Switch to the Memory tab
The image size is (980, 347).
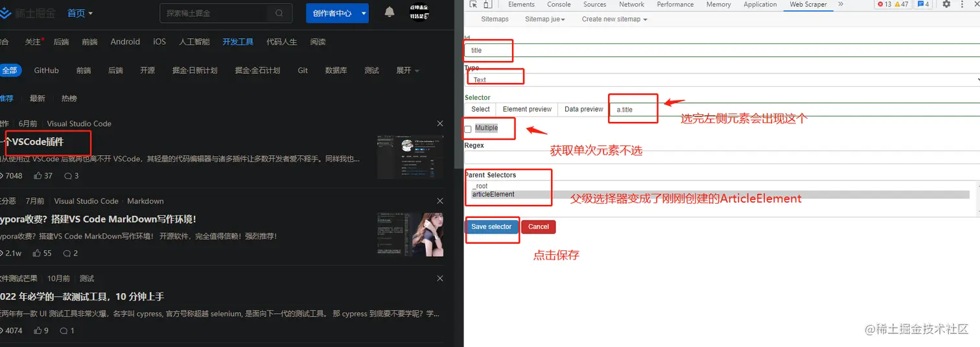pyautogui.click(x=718, y=5)
